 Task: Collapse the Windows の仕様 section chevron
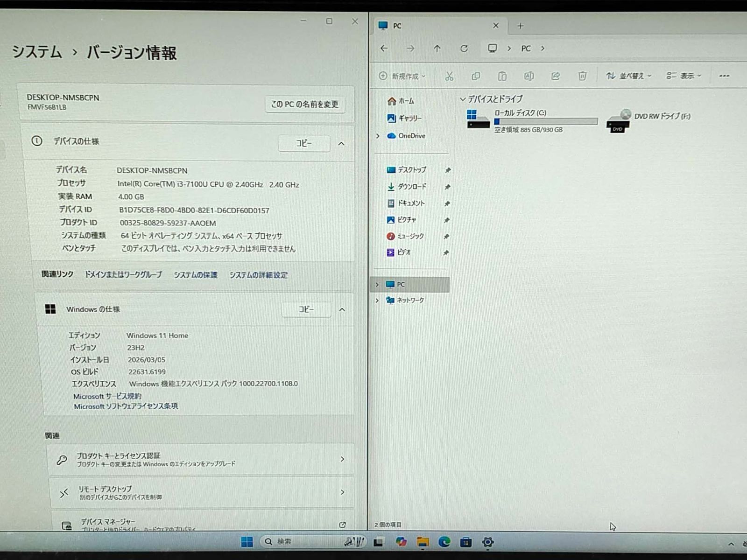coord(342,310)
